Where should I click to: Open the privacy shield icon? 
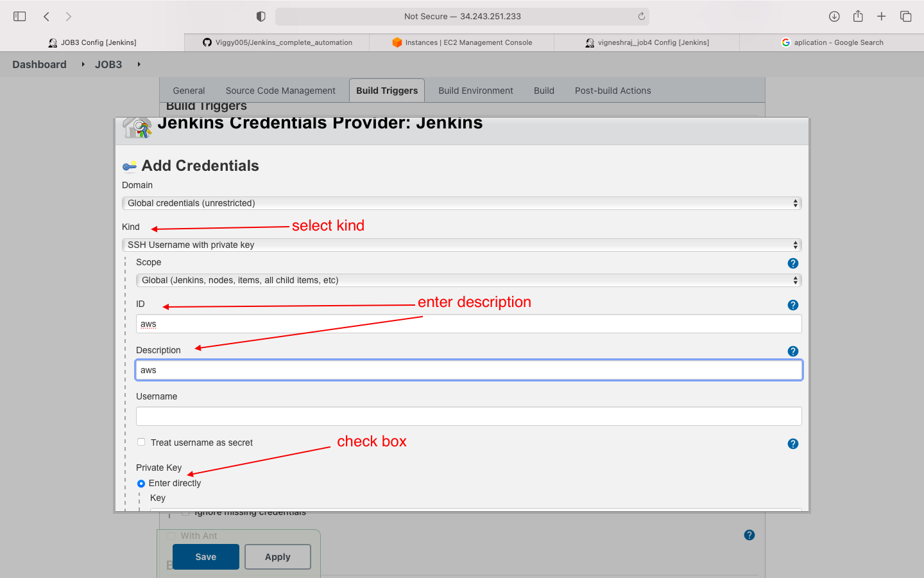(x=261, y=16)
